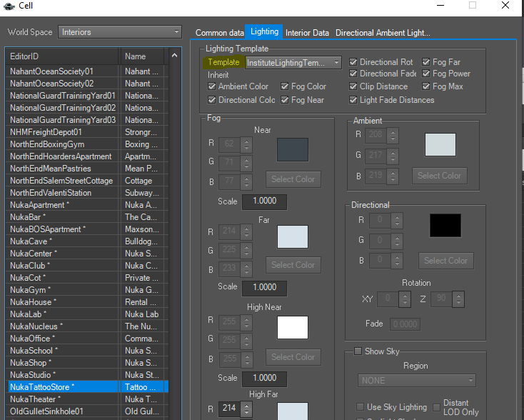524x420 pixels.
Task: Toggle the Directional Color checkbox
Action: (x=211, y=100)
